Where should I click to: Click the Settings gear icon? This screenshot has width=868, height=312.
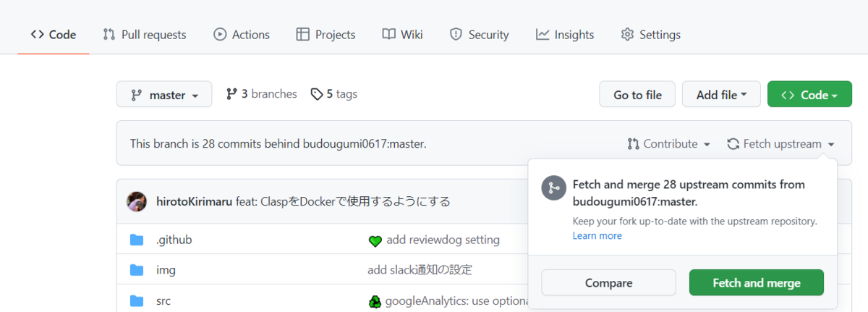pos(627,34)
